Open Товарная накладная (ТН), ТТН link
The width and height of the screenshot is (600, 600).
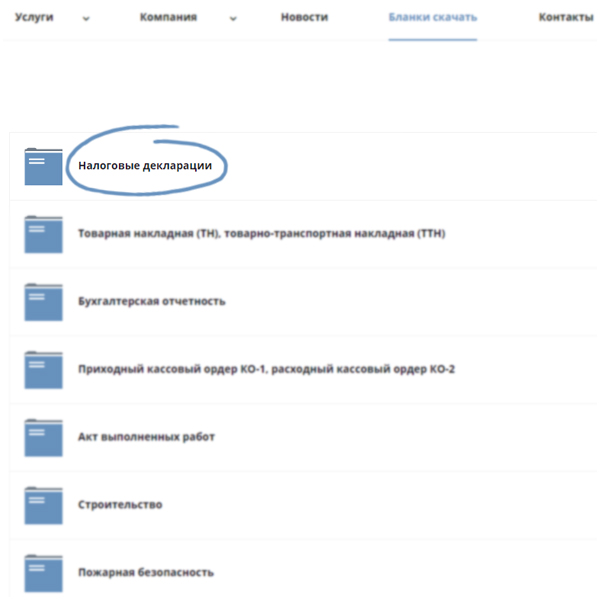pyautogui.click(x=262, y=233)
